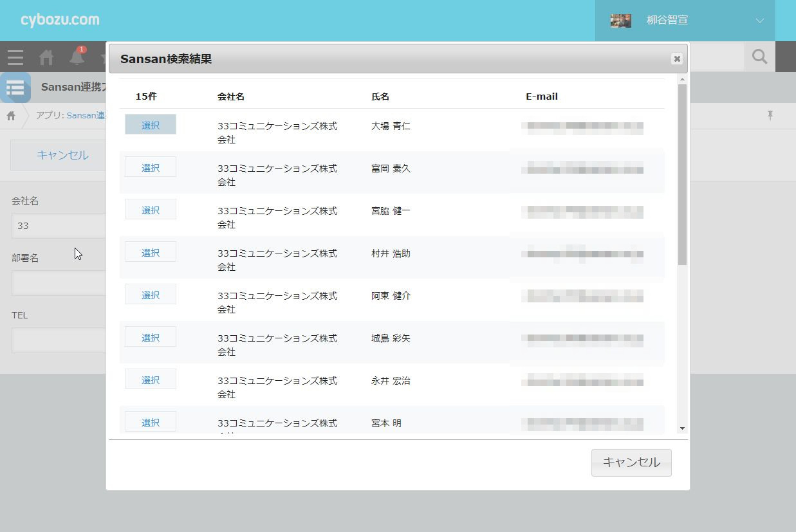The height and width of the screenshot is (532, 796).
Task: Click the 15件 result count
Action: [146, 96]
